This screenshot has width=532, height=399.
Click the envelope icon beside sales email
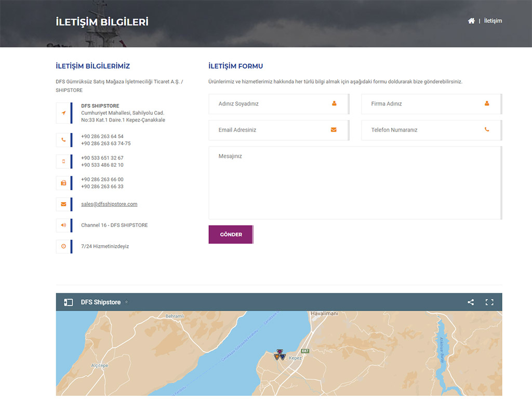click(x=63, y=204)
